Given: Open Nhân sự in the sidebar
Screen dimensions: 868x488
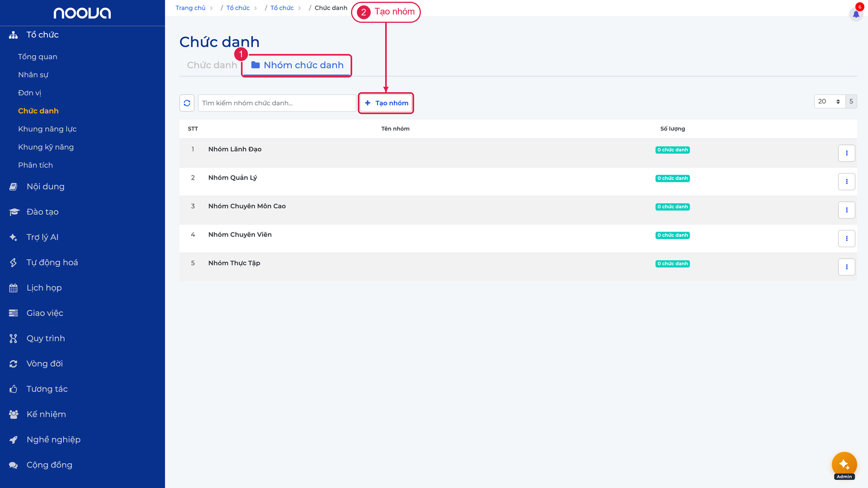Looking at the screenshot, I should click(x=33, y=75).
